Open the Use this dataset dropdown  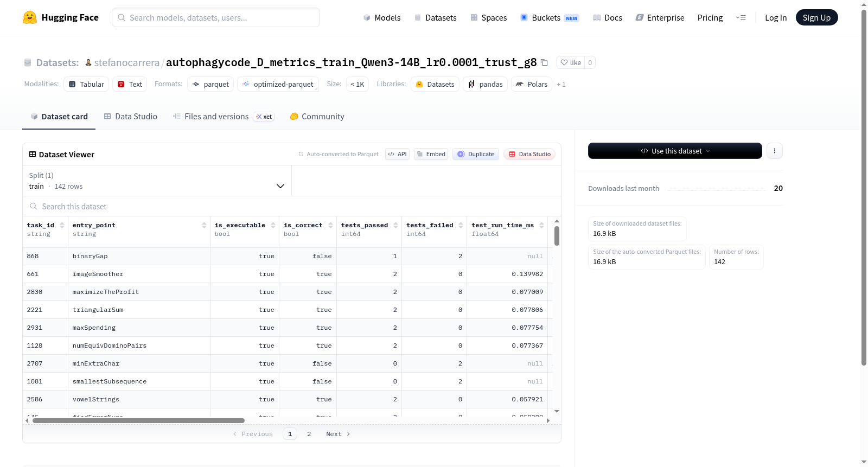675,151
